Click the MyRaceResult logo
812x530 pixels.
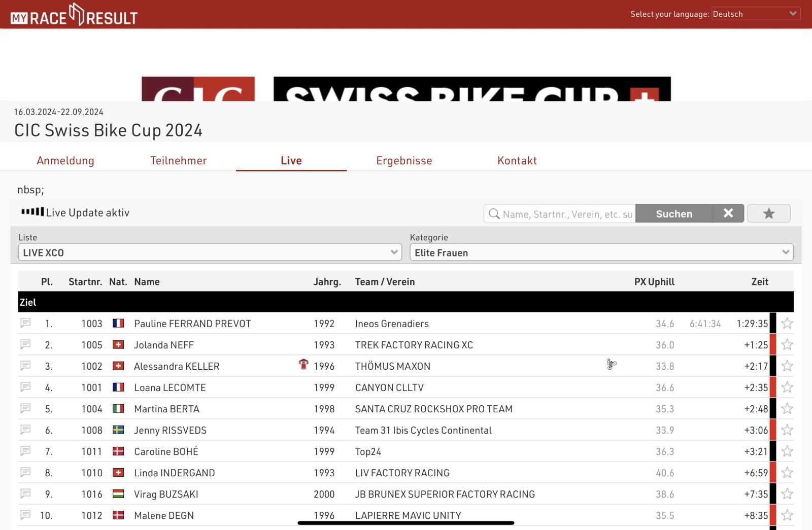click(x=74, y=15)
